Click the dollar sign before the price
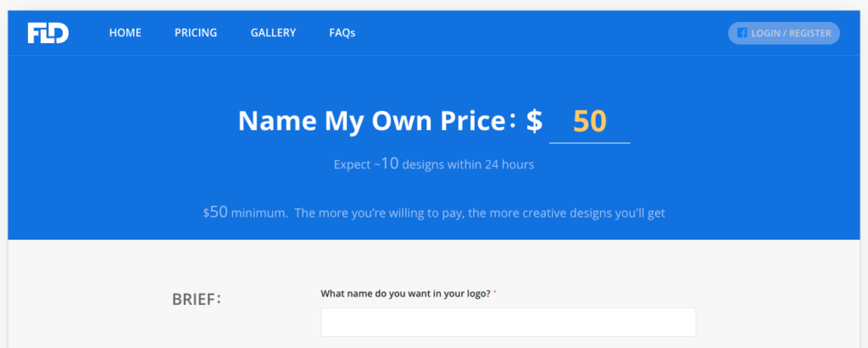The image size is (868, 348). tap(534, 121)
